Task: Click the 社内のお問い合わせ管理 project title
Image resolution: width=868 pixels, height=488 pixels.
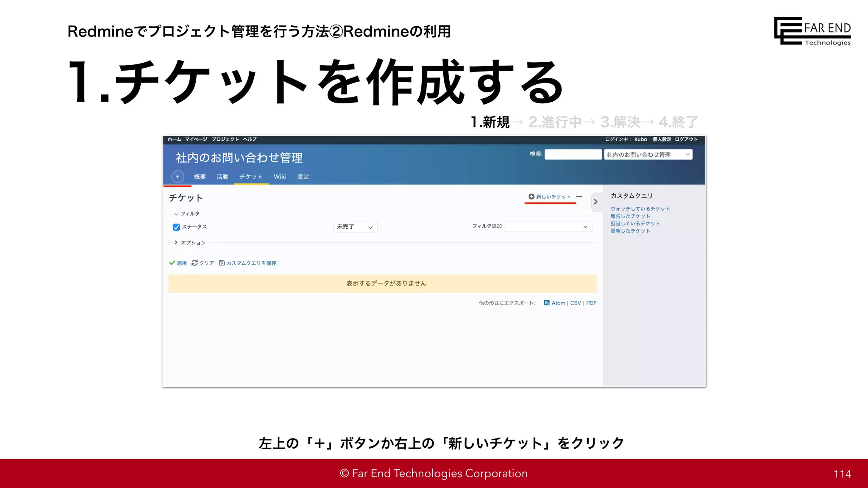Action: pyautogui.click(x=239, y=158)
